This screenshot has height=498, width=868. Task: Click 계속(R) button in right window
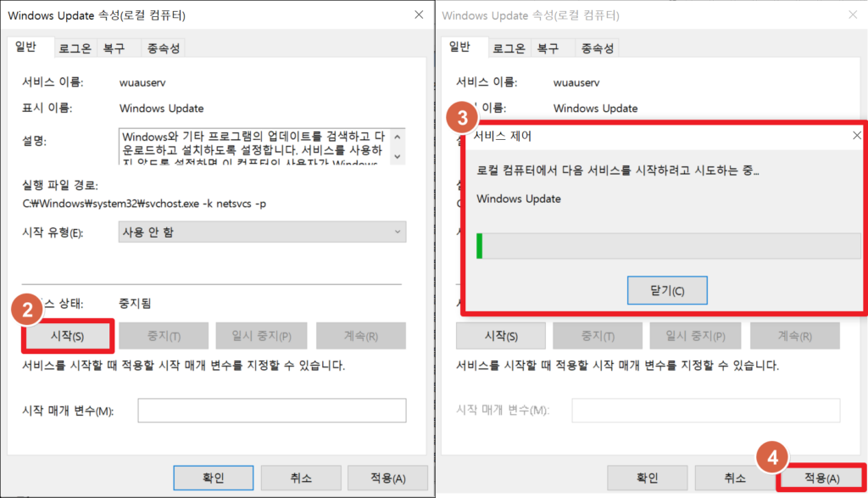795,336
